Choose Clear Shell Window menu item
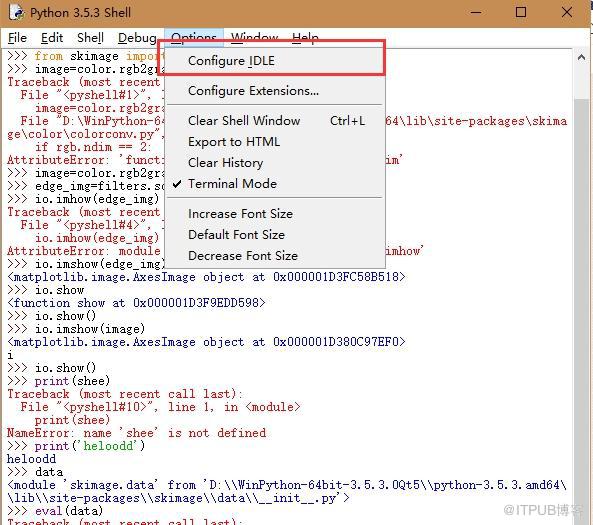The height and width of the screenshot is (525, 593). (275, 121)
